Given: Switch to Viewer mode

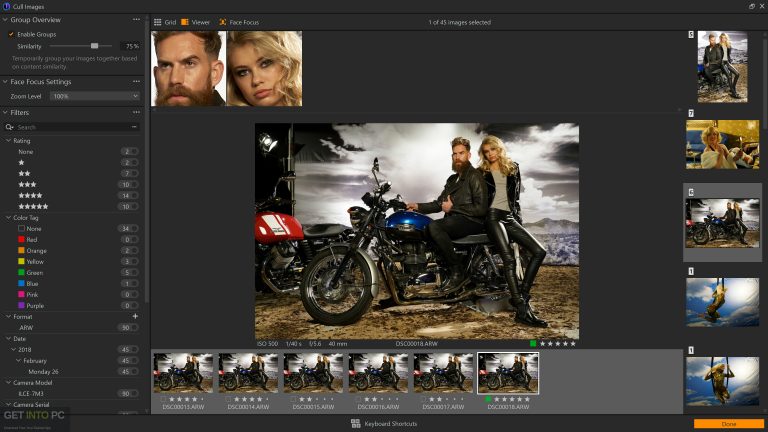Looking at the screenshot, I should point(196,21).
